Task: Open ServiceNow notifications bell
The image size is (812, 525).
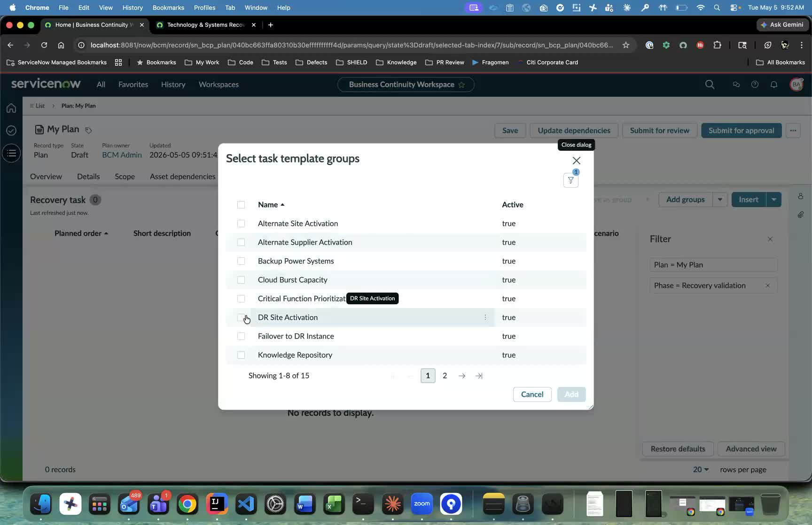Action: click(x=773, y=85)
